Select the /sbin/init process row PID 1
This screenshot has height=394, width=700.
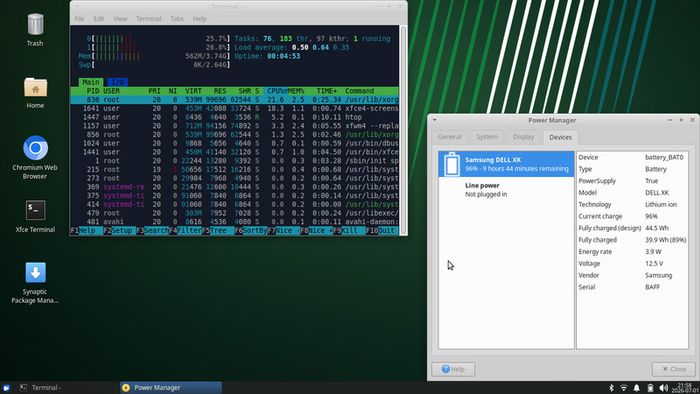(x=234, y=160)
